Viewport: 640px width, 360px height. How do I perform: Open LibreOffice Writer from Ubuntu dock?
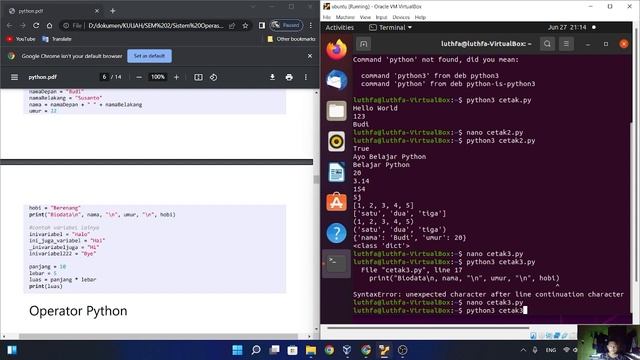[336, 172]
